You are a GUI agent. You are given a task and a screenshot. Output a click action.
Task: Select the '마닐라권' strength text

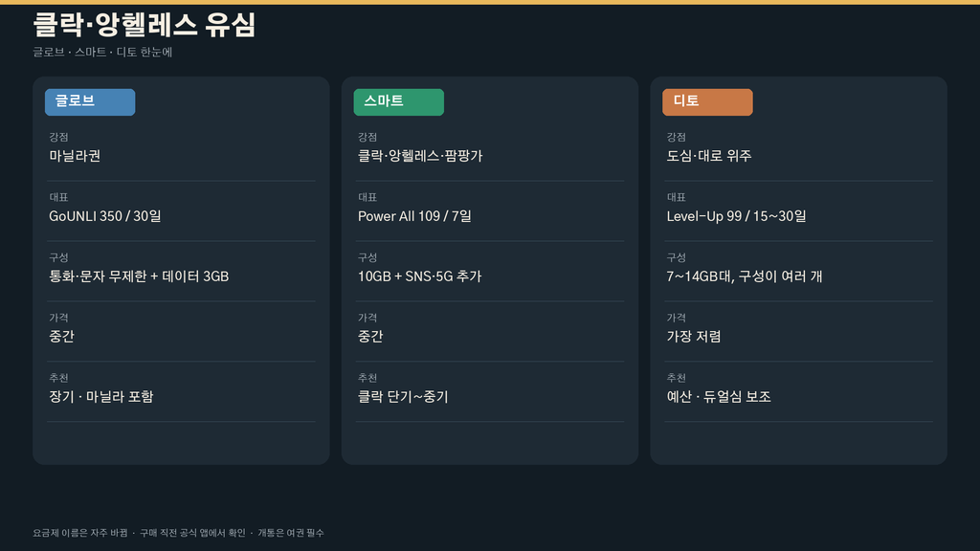(x=75, y=156)
